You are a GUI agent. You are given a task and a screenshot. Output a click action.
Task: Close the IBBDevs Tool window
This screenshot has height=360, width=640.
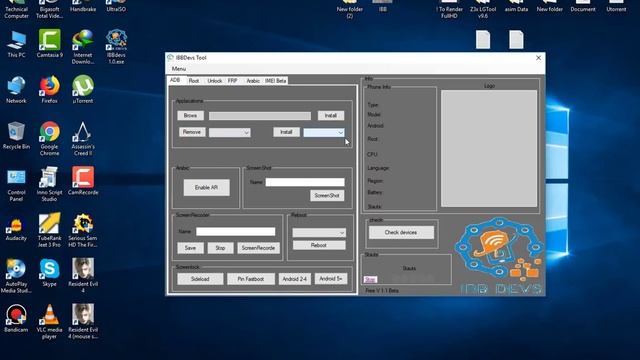pyautogui.click(x=538, y=58)
